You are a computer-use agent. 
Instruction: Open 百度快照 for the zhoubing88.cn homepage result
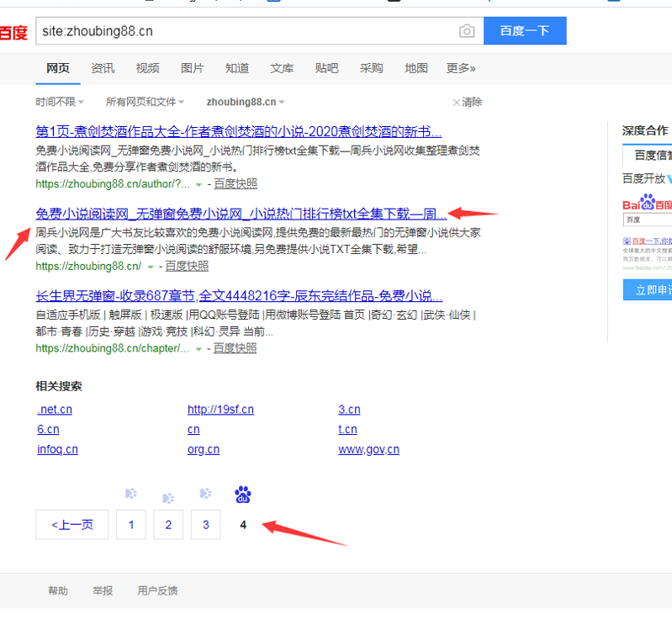[188, 266]
